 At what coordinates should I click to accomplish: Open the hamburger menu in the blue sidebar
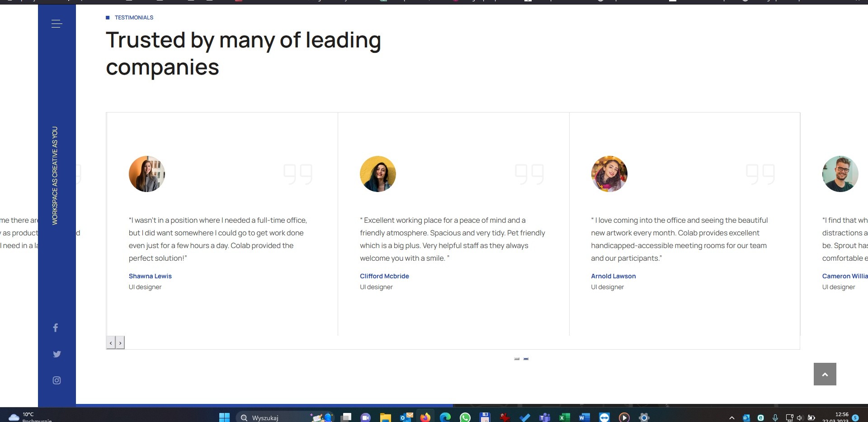coord(57,24)
